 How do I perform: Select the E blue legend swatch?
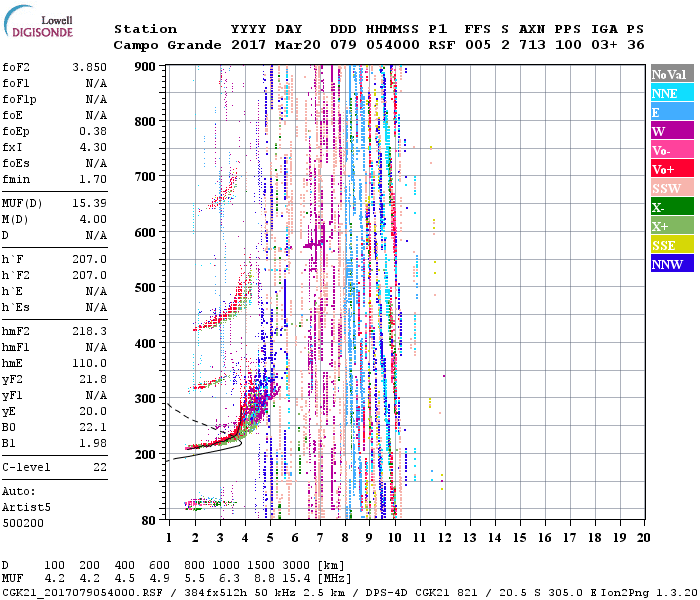pyautogui.click(x=672, y=112)
